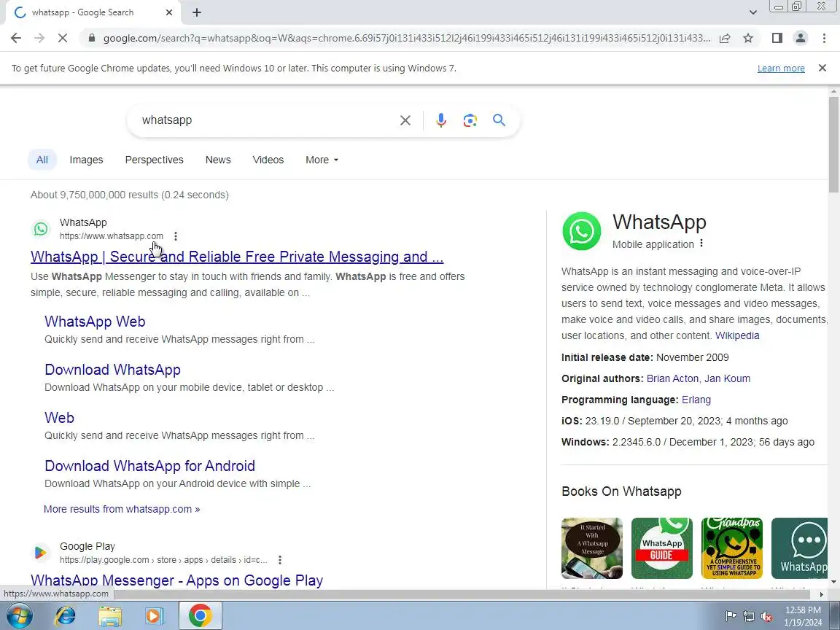Start voice search with microphone
The width and height of the screenshot is (840, 630).
click(x=441, y=120)
